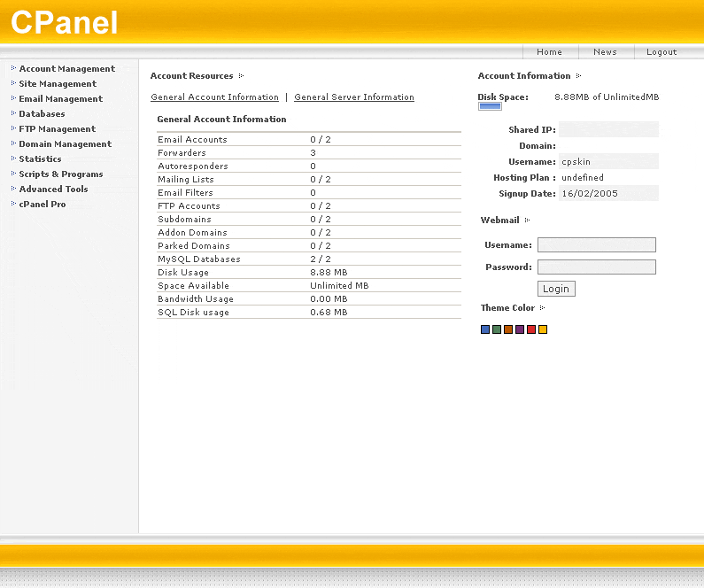Screen dimensions: 704x588
Task: Select the orange theme color
Action: [508, 329]
